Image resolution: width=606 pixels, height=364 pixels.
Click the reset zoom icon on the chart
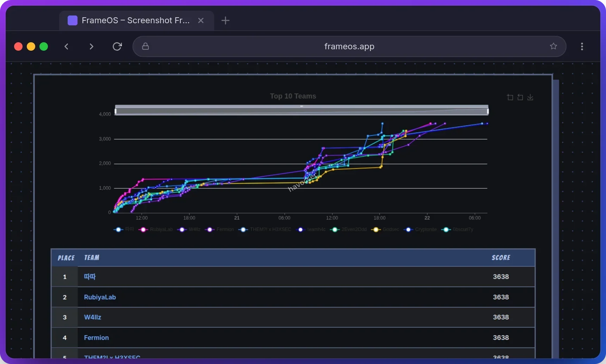[520, 97]
